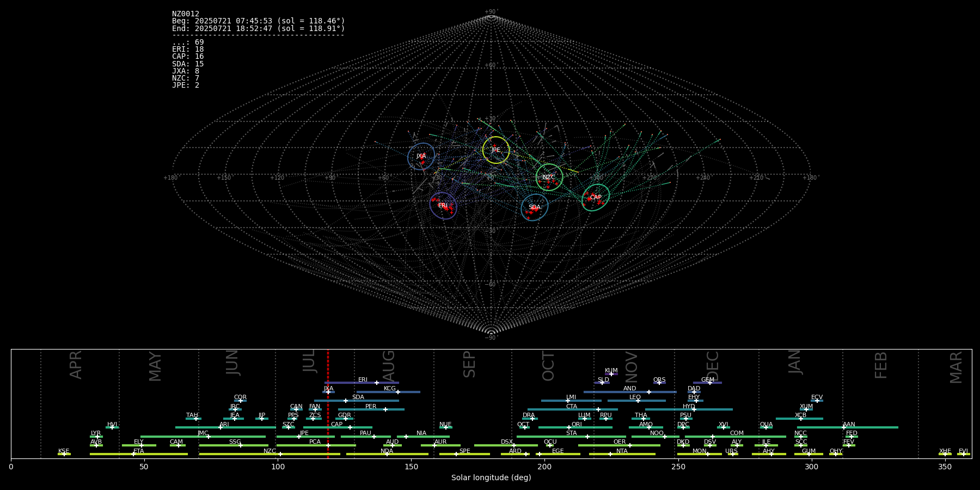
Task: Click the MAR month label in the timeline
Action: 956,367
